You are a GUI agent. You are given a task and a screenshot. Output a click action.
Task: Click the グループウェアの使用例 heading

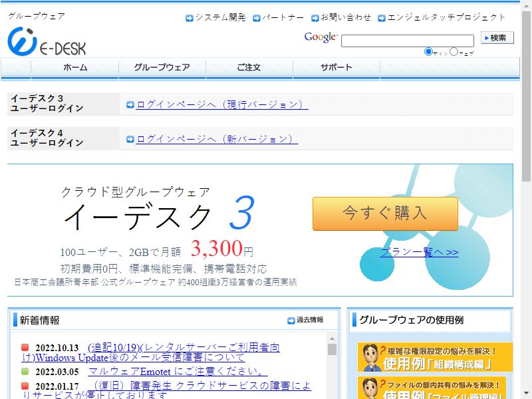coord(411,320)
